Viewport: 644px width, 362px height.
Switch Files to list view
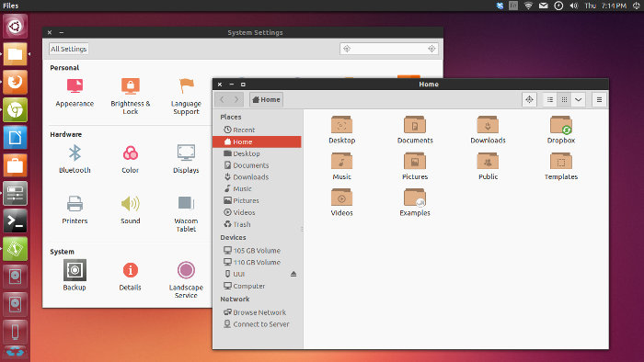click(550, 99)
